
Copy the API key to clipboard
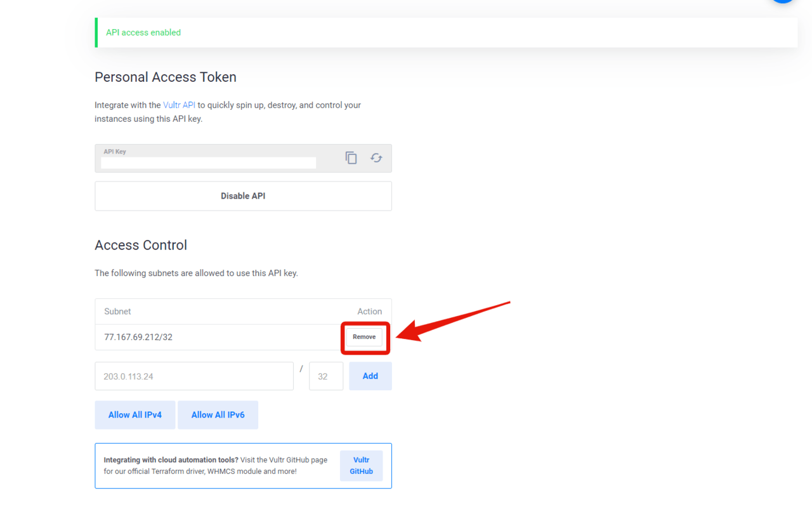click(351, 158)
